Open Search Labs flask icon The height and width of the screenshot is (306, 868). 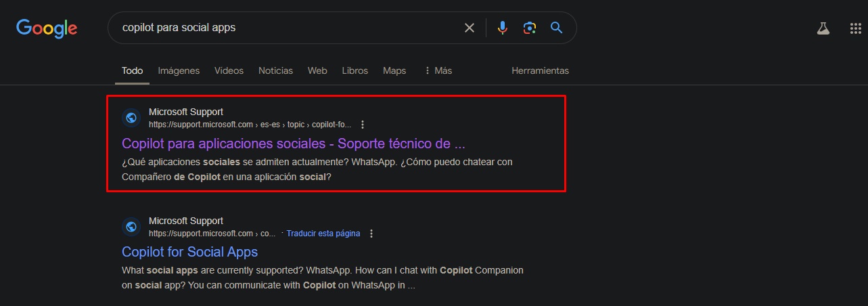823,28
